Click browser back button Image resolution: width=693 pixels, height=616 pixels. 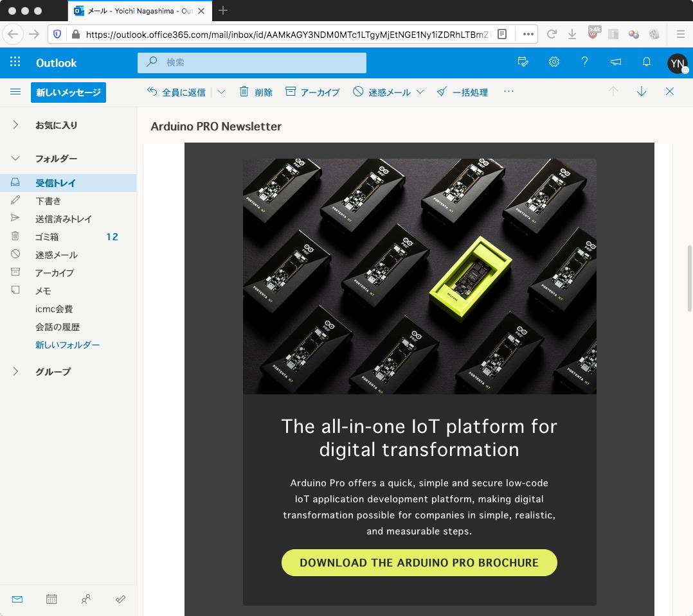click(x=14, y=34)
